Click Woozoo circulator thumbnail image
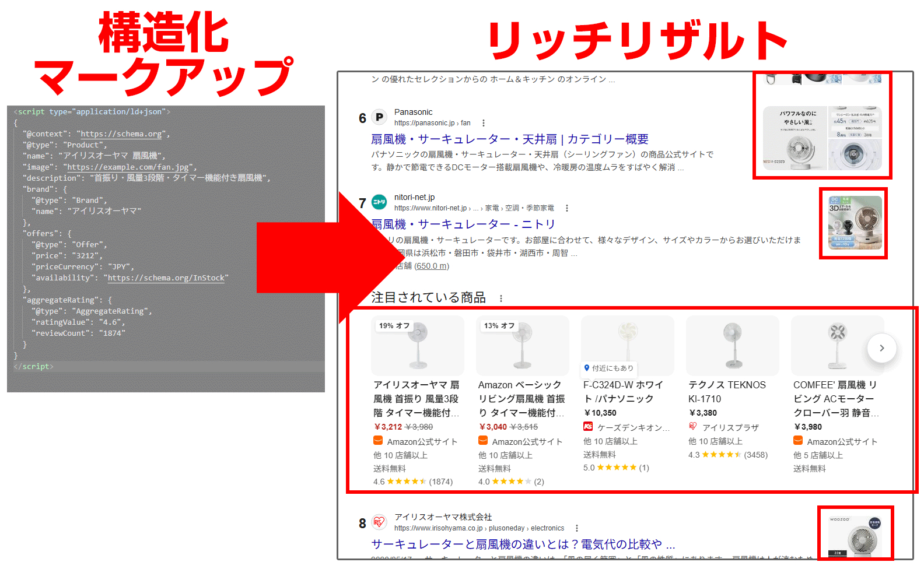The image size is (924, 569). coord(856,536)
